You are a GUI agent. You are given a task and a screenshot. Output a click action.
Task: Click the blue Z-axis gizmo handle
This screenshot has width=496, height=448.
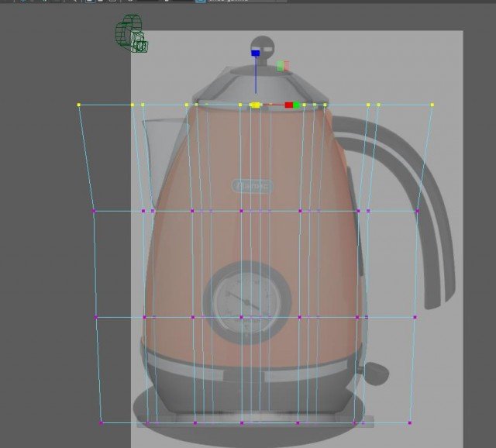coord(255,53)
